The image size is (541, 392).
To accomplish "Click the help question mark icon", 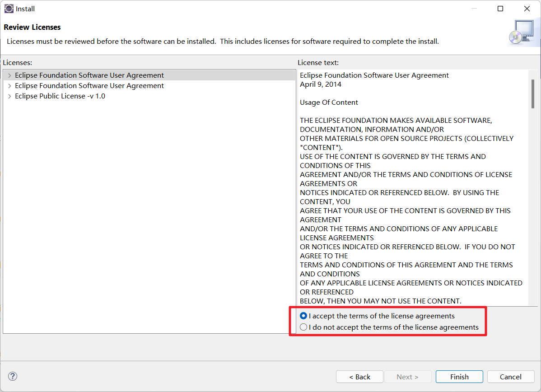I will coord(13,376).
